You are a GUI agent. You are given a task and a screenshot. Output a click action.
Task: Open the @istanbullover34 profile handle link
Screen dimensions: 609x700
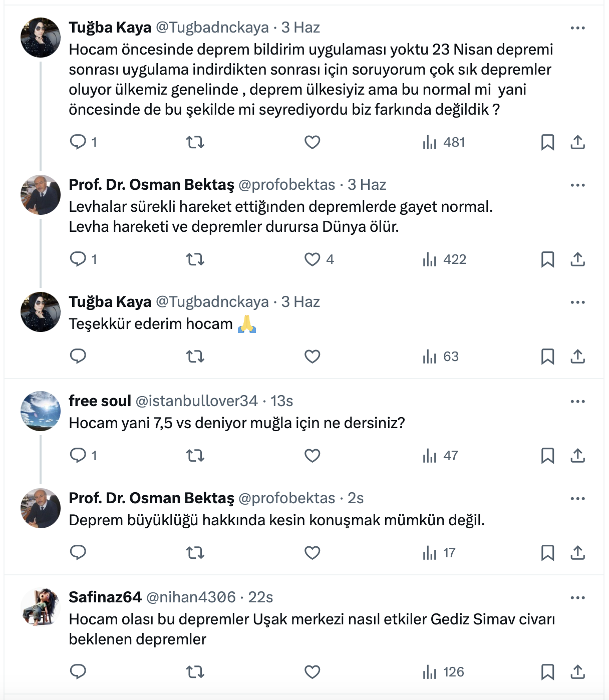click(196, 401)
